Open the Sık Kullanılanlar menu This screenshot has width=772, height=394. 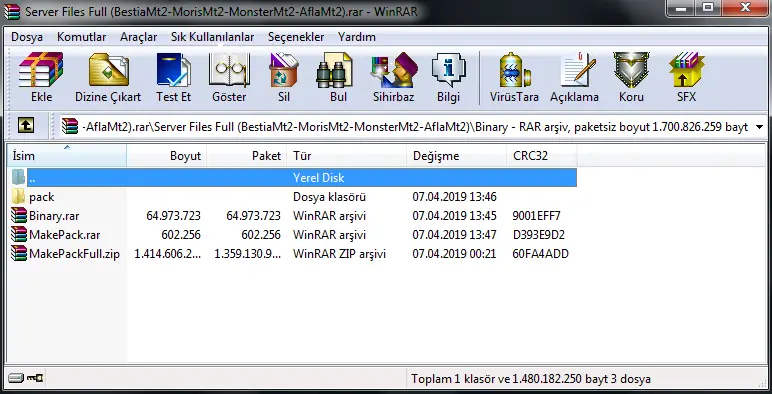tap(213, 37)
